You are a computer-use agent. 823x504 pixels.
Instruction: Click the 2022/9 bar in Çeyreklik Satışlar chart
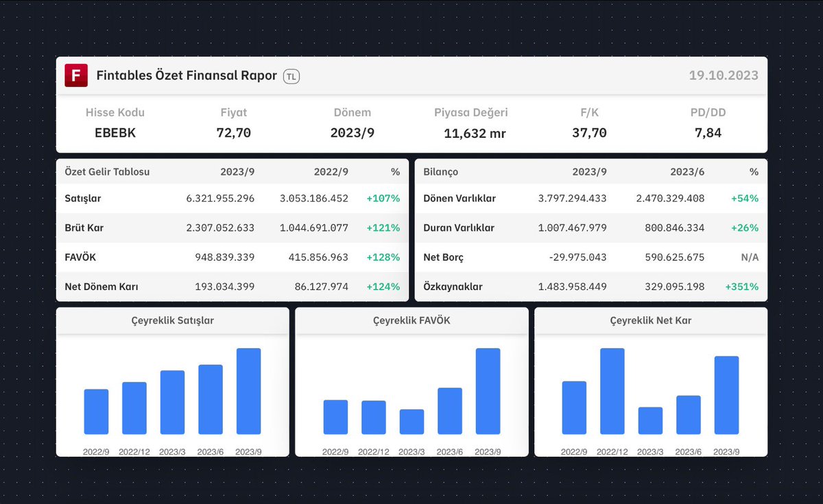pyautogui.click(x=96, y=411)
